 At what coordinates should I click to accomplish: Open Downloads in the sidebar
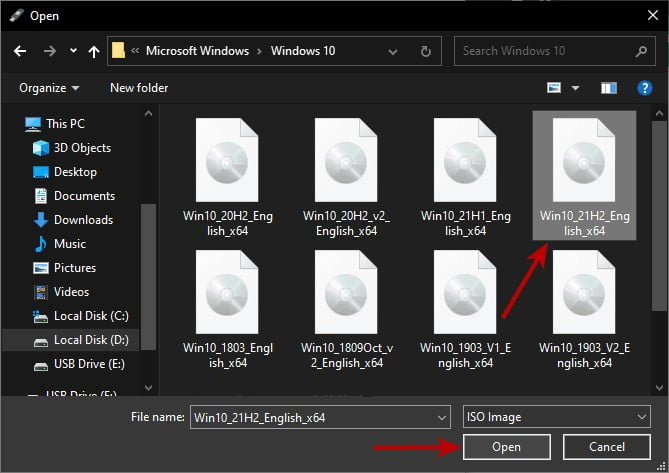(x=83, y=220)
